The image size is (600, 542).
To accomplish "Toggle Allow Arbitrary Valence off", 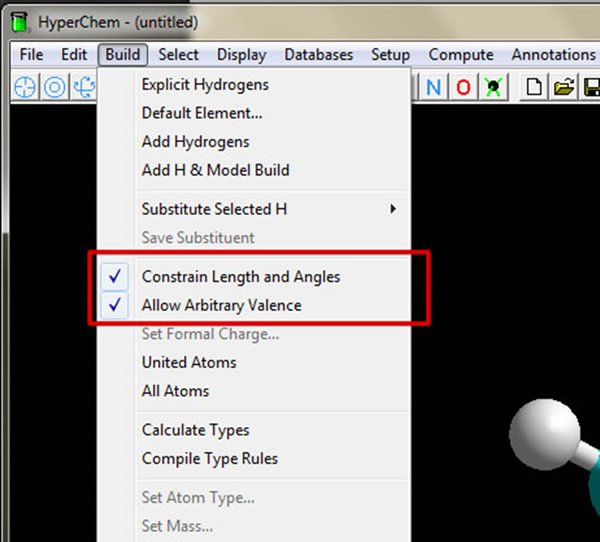I will [x=221, y=305].
